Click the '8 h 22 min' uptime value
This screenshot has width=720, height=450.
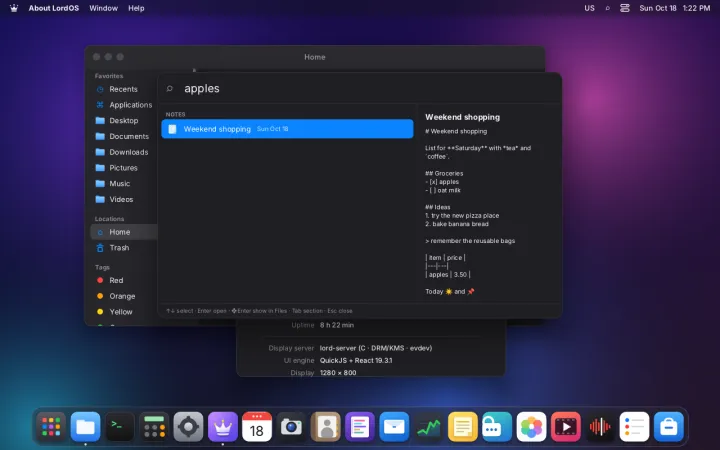(x=337, y=325)
